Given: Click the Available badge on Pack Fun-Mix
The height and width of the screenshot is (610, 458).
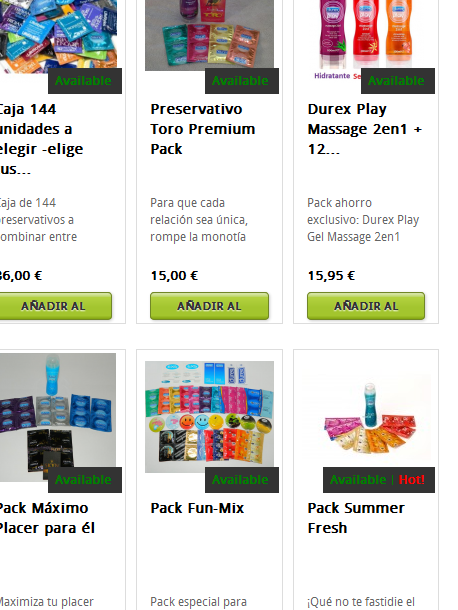Looking at the screenshot, I should (242, 480).
